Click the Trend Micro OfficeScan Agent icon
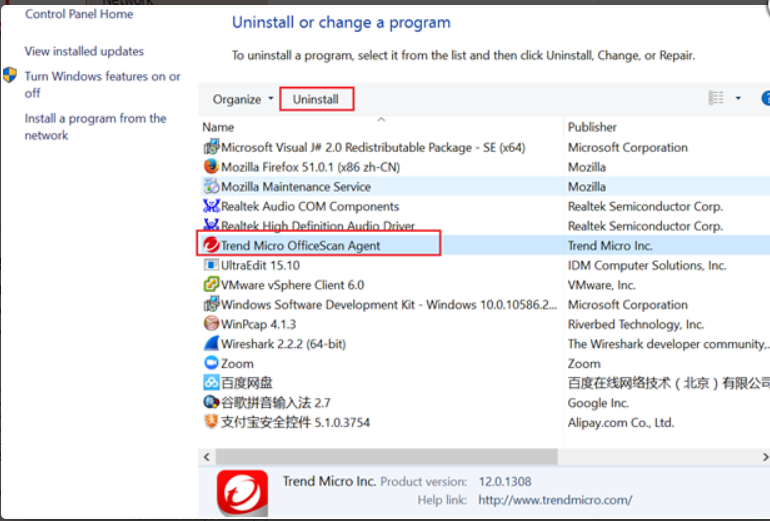The image size is (770, 521). [x=211, y=245]
